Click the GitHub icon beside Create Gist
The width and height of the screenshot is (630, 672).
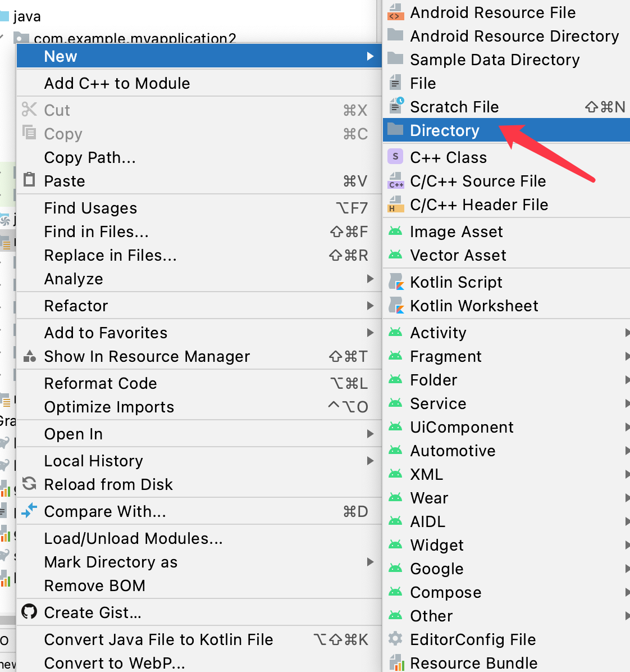29,612
